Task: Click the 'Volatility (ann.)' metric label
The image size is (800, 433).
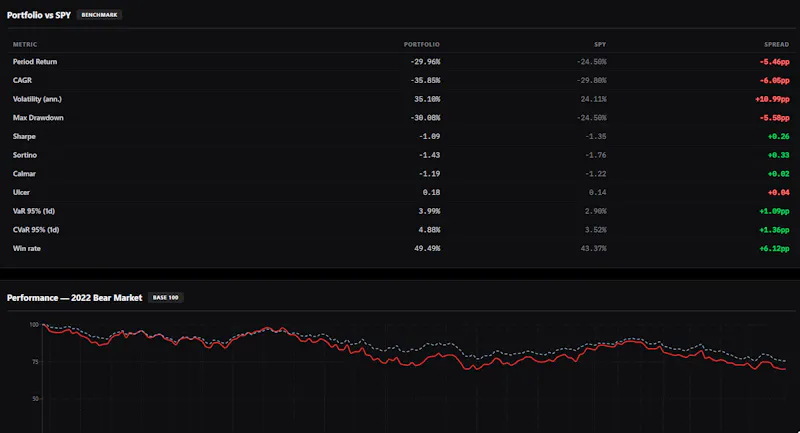Action: pyautogui.click(x=37, y=99)
